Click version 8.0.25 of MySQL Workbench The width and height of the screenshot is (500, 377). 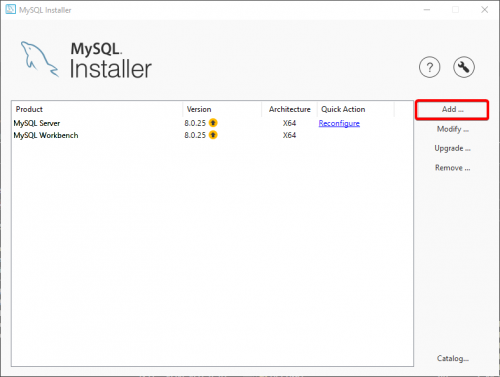pos(195,135)
